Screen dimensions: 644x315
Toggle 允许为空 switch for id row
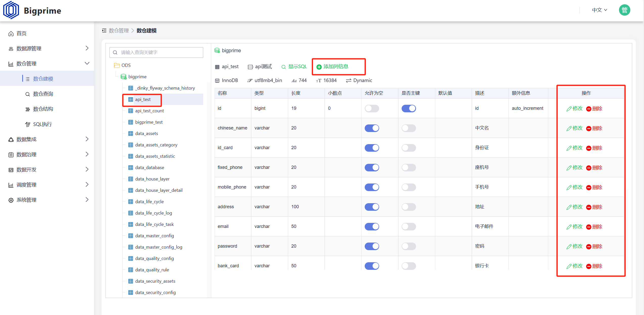coord(372,109)
